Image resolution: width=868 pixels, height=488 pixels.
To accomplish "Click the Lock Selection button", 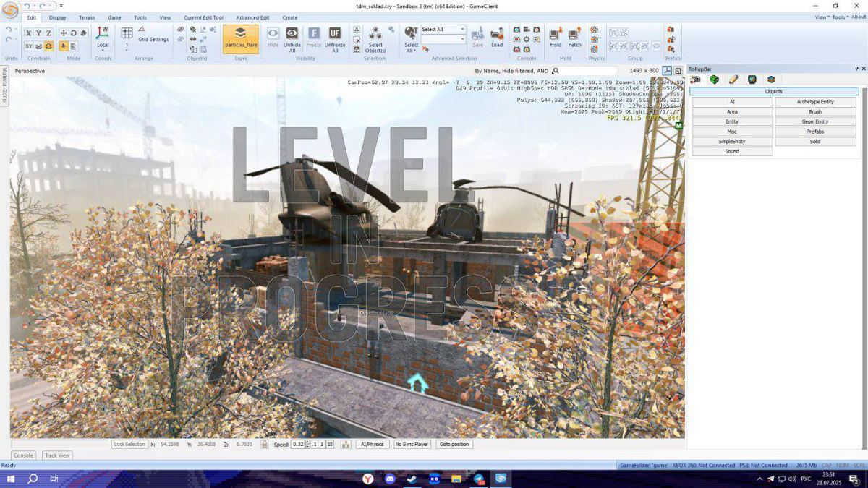I will 129,444.
